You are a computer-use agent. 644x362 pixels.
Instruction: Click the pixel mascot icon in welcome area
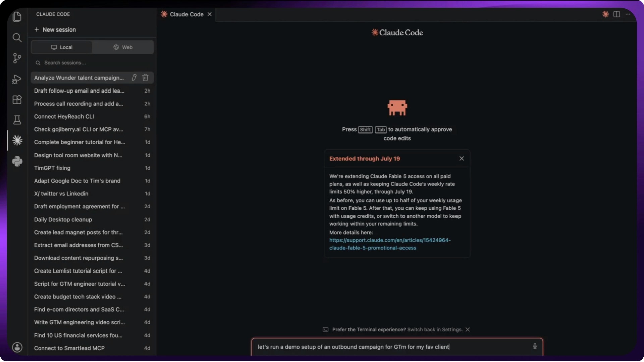coord(397,108)
